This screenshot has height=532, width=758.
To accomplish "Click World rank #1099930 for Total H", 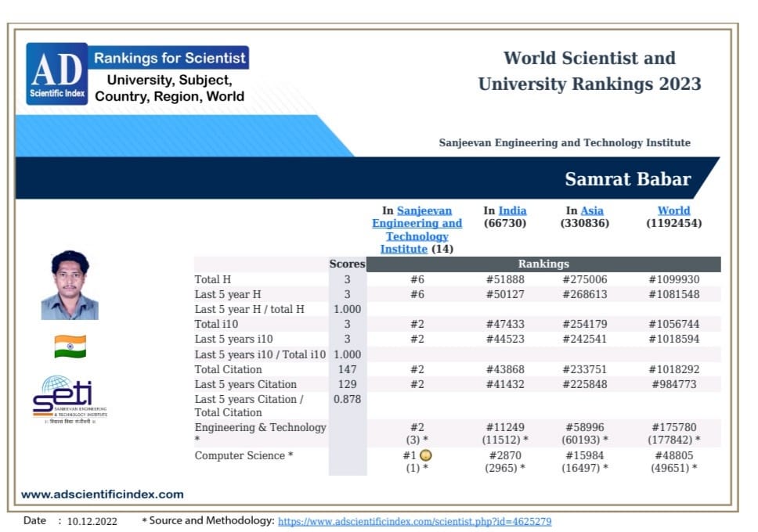I will click(674, 279).
